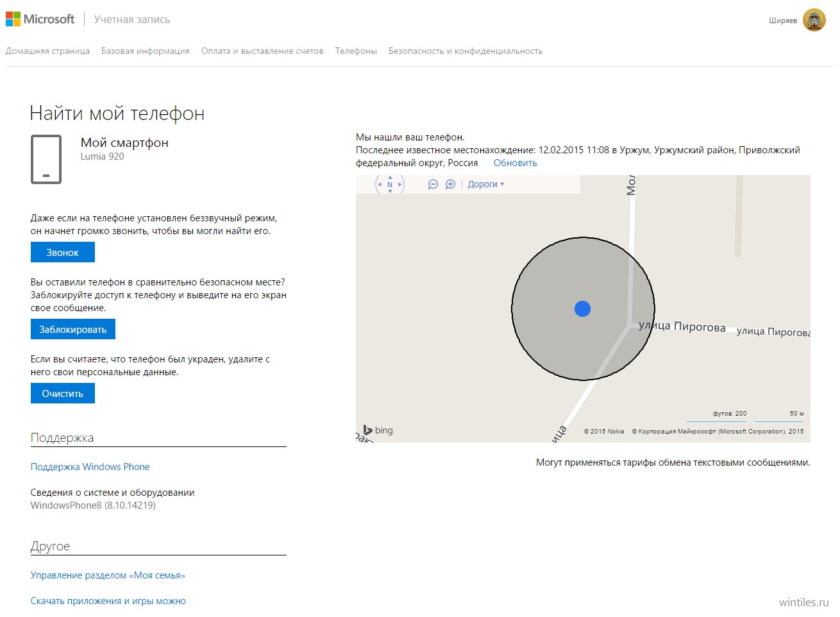The image size is (840, 617).
Task: Zoom out the map with minus icon
Action: click(433, 184)
